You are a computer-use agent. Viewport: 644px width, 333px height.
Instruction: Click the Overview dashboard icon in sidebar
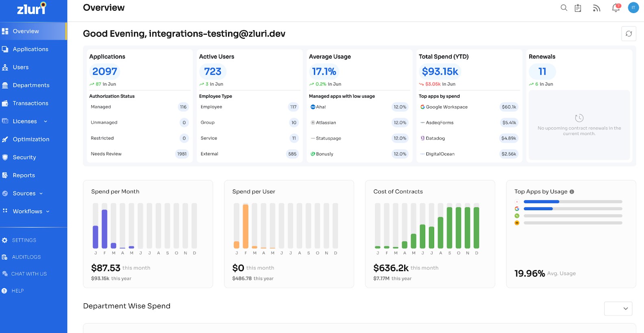[5, 31]
